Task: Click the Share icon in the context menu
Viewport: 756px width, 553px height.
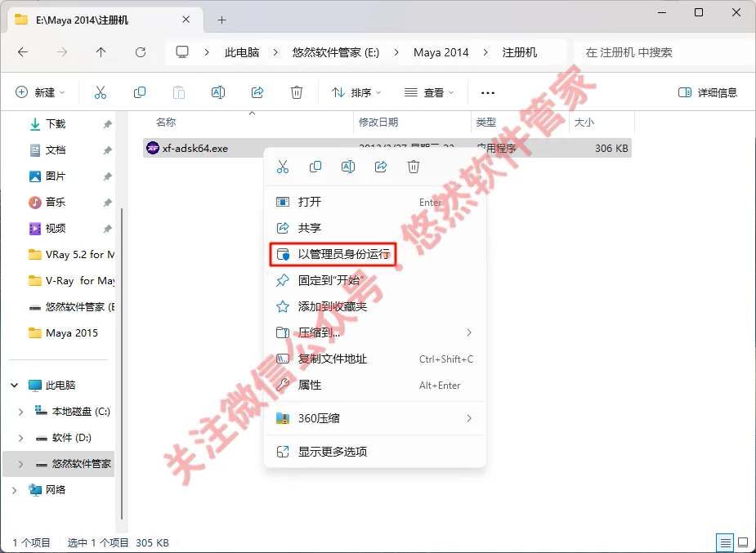Action: coord(381,167)
